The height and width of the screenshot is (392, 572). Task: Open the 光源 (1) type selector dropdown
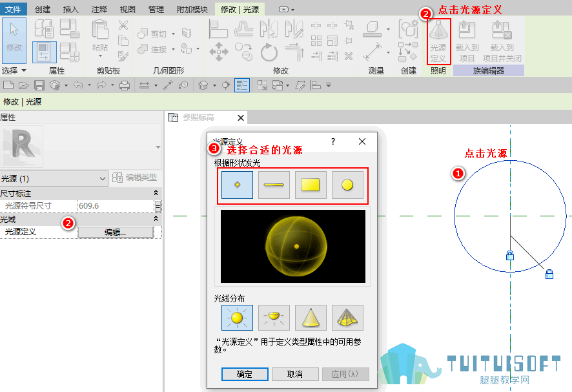[54, 178]
